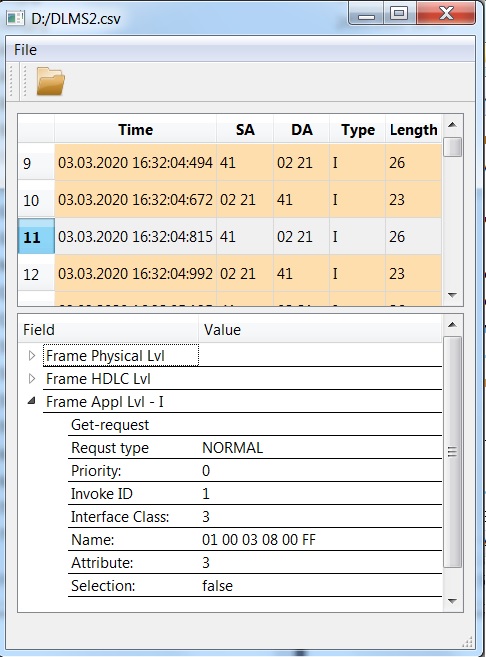Maximize the DLMS2.csv window
Image resolution: width=486 pixels, height=657 pixels.
[399, 14]
